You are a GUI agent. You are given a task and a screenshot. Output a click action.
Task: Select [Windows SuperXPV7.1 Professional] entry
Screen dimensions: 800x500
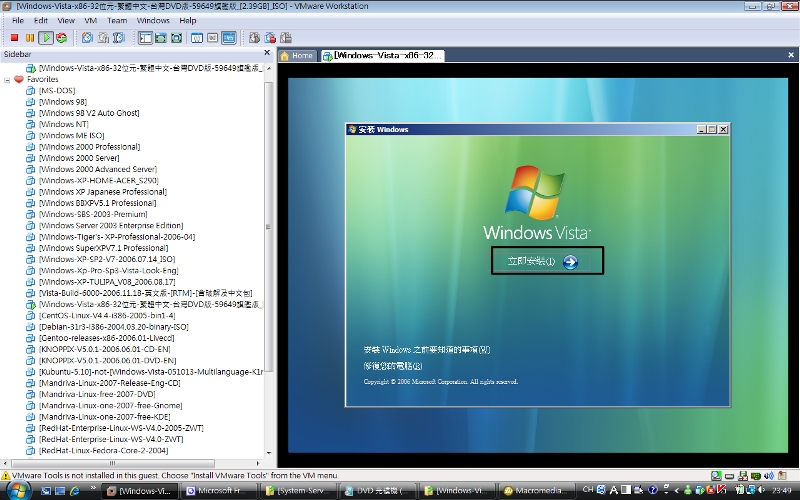[x=104, y=248]
